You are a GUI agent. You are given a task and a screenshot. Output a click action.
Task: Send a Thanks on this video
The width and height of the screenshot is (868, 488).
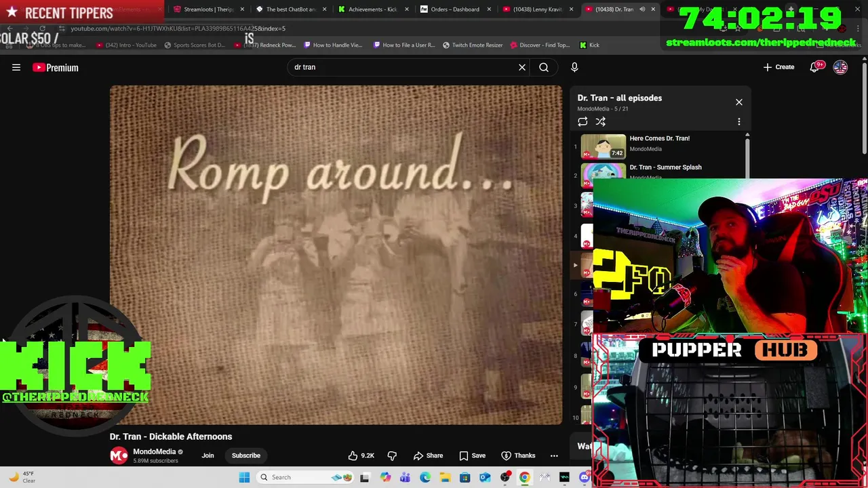click(x=518, y=455)
